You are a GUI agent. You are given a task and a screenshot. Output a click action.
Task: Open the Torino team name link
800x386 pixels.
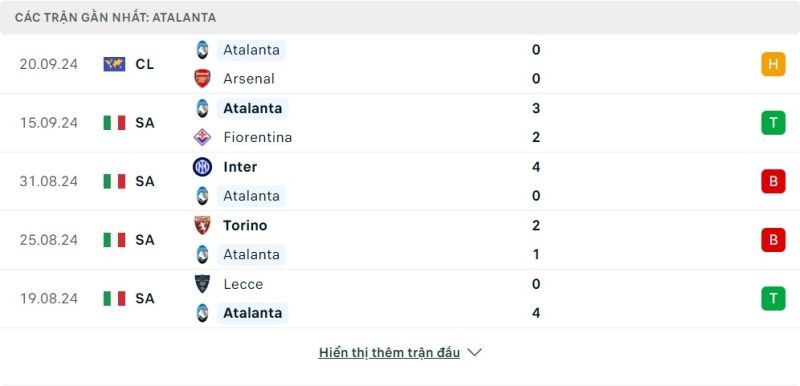click(245, 225)
